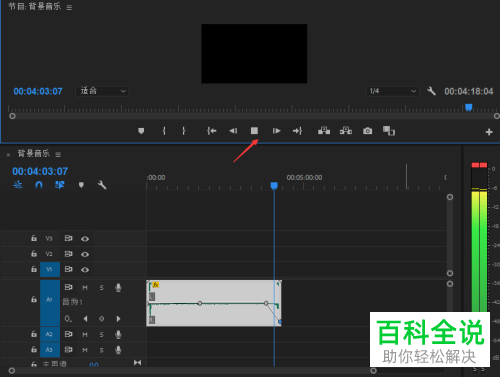
Task: Enable voice-over record on A2
Action: coord(118,334)
